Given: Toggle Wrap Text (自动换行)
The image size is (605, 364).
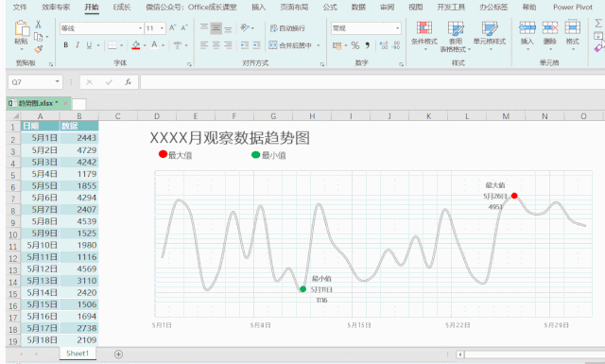Looking at the screenshot, I should coord(287,28).
